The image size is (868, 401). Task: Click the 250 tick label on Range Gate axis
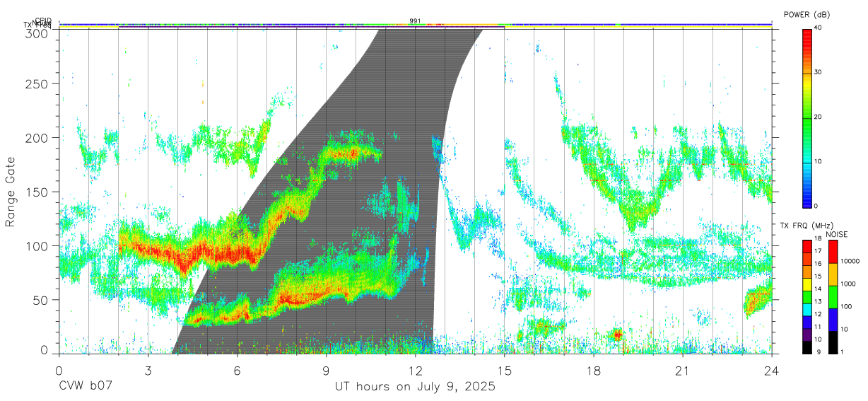[37, 84]
